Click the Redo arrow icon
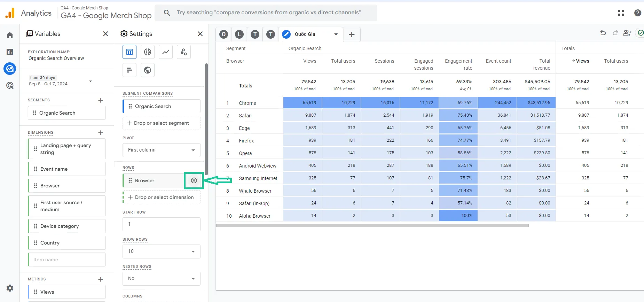 click(615, 33)
